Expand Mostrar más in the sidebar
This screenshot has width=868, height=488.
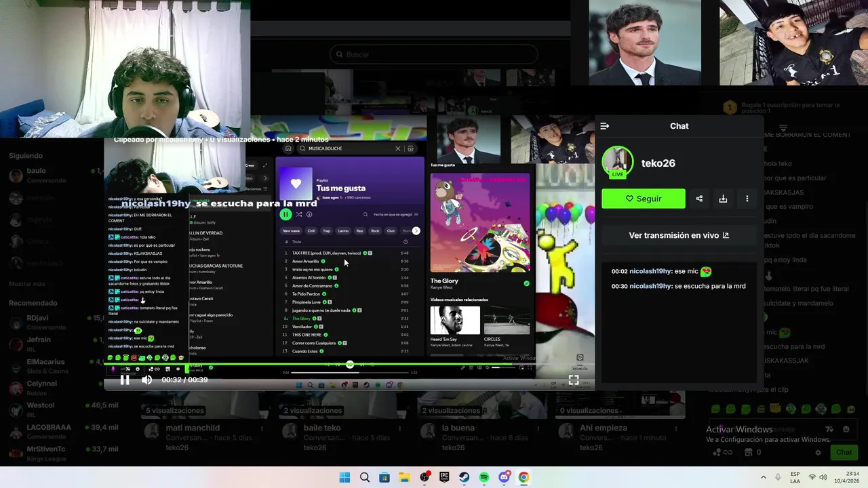27,284
